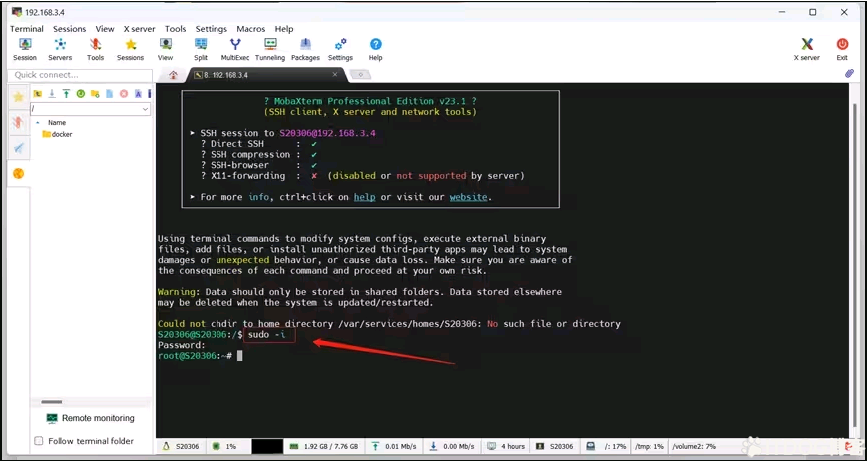Click the Name column sort arrow

(x=38, y=123)
